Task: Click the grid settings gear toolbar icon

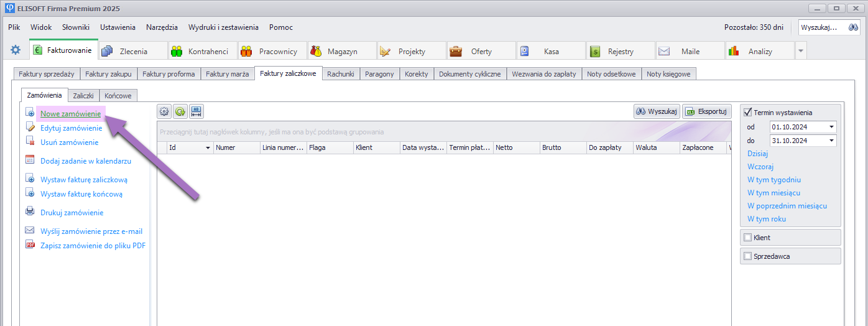Action: 164,112
